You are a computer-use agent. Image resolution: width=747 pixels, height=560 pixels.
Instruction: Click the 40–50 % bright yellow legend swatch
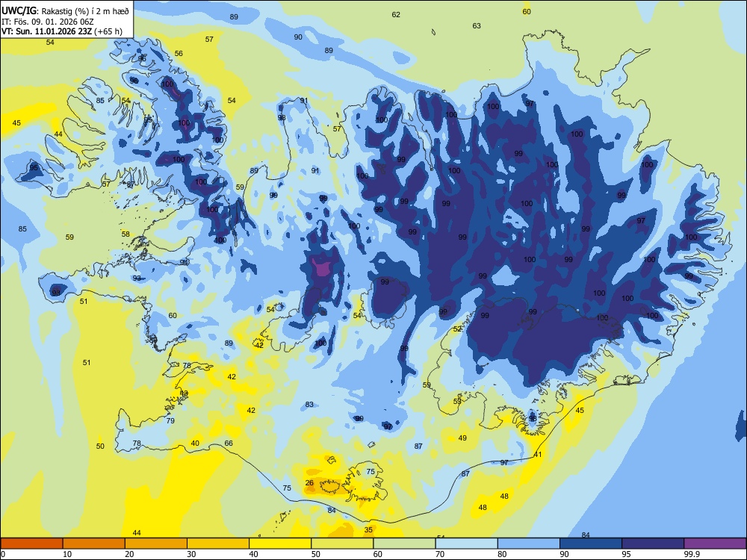pos(280,544)
